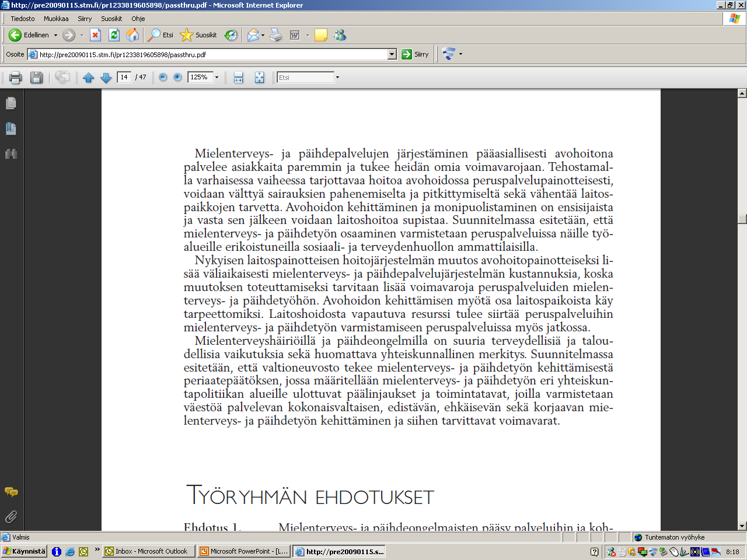Click the browser Forward arrow button
The width and height of the screenshot is (747, 560).
pos(69,35)
